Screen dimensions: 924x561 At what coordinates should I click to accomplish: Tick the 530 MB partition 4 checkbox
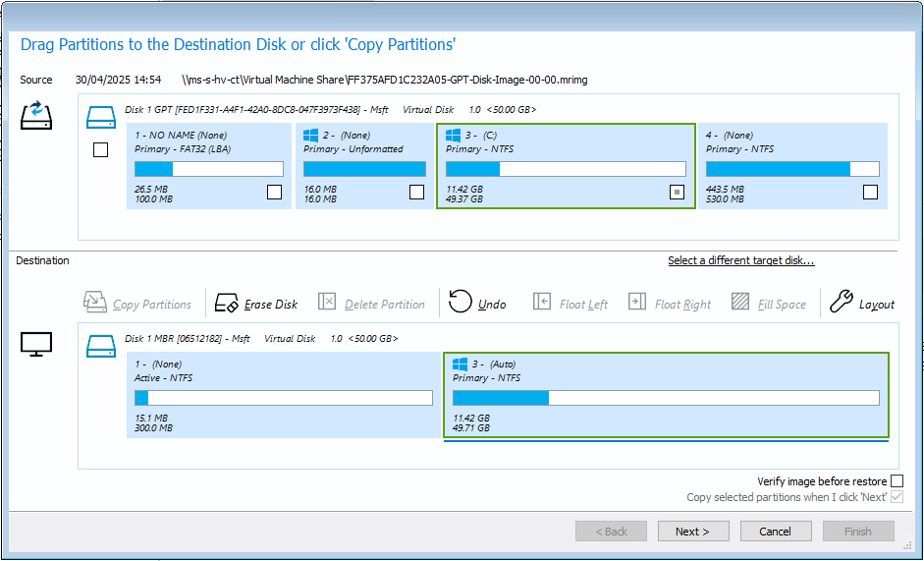[x=870, y=193]
